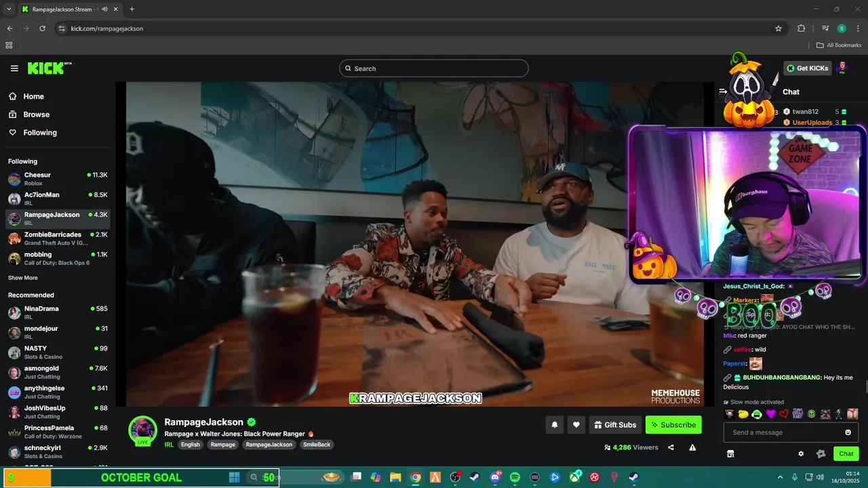This screenshot has height=488, width=868.
Task: Click the chat identity badge icon
Action: click(x=821, y=454)
